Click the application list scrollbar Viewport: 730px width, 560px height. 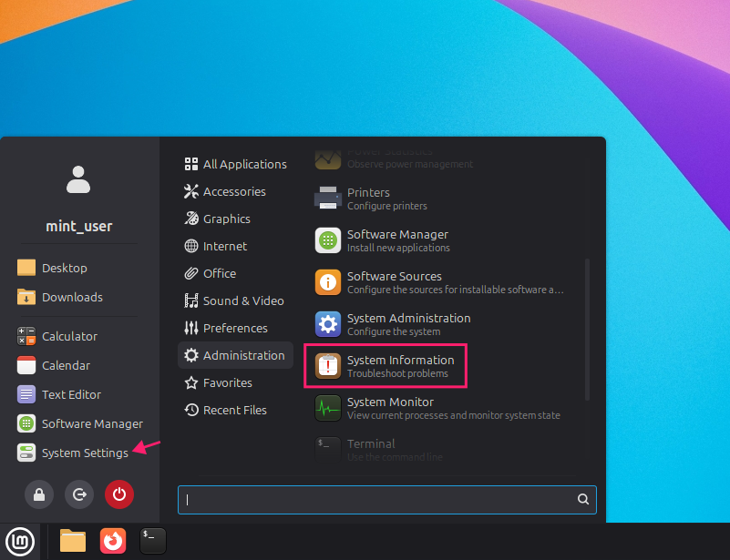pos(587,330)
